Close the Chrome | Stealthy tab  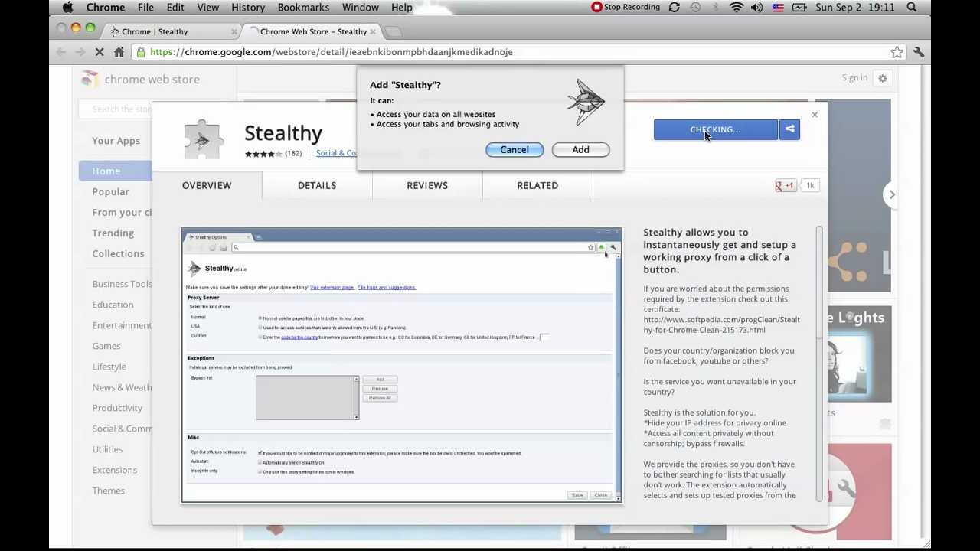(234, 31)
